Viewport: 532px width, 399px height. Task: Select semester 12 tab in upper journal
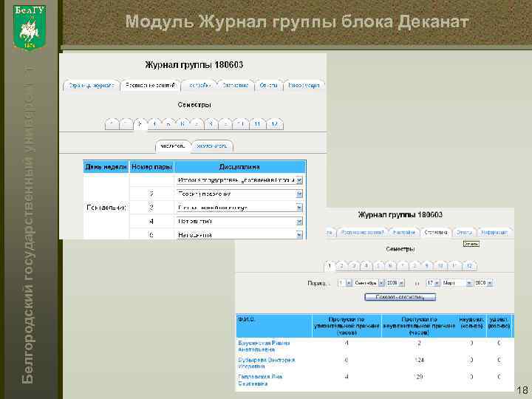[274, 124]
